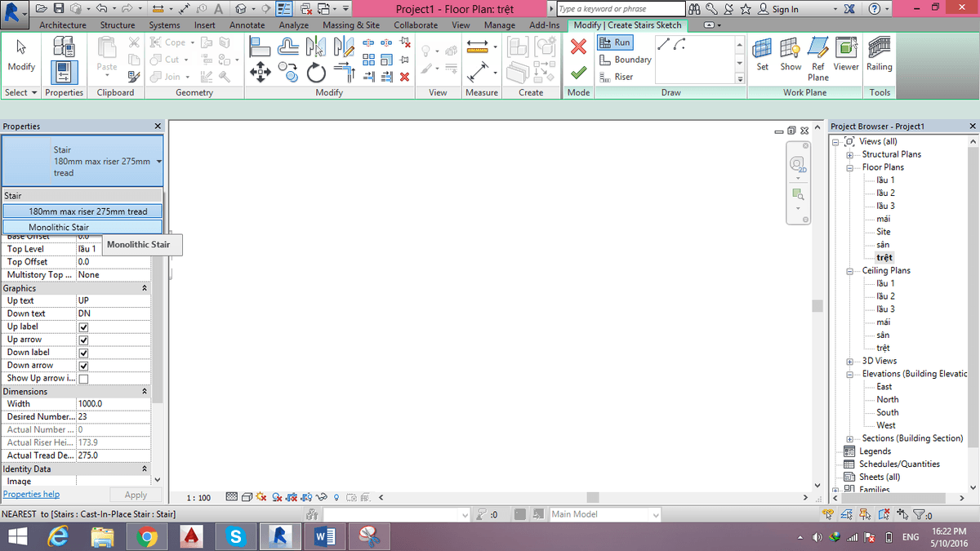Click the Save icon in quick access toolbar

coord(60,9)
